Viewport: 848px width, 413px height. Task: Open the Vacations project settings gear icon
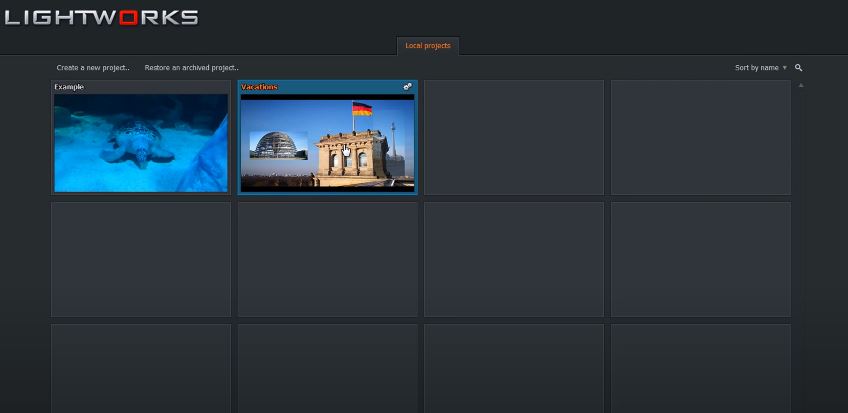(x=408, y=86)
